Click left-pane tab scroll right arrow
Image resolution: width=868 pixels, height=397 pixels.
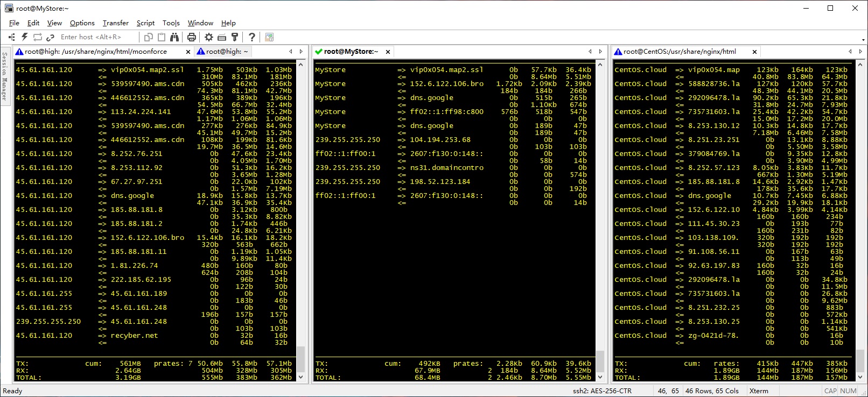301,52
